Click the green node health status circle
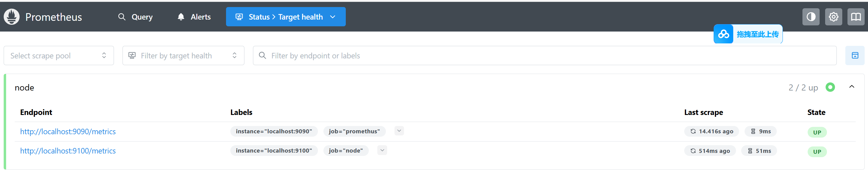 (830, 87)
